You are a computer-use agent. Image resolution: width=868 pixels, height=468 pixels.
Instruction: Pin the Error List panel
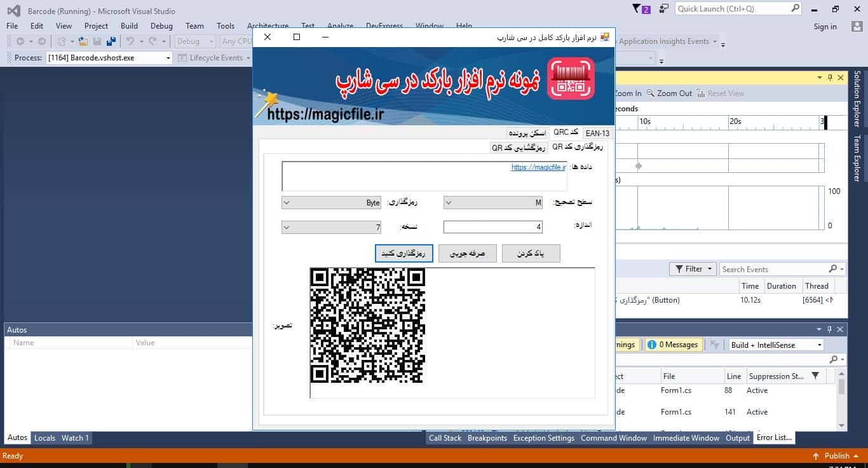pyautogui.click(x=829, y=329)
